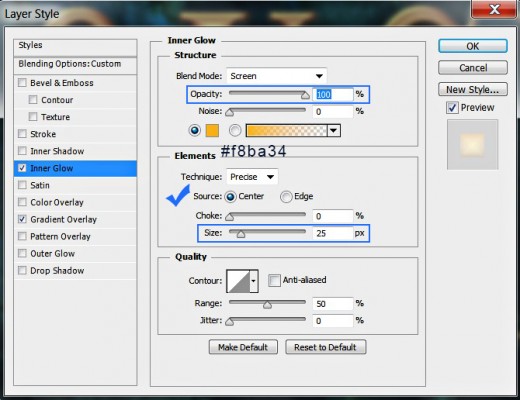Select the Edge source radio button
The width and height of the screenshot is (520, 400).
286,197
